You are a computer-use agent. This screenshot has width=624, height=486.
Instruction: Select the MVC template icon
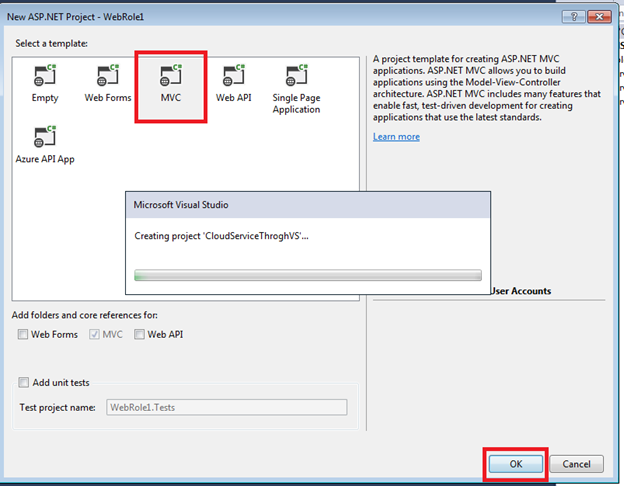tap(171, 75)
